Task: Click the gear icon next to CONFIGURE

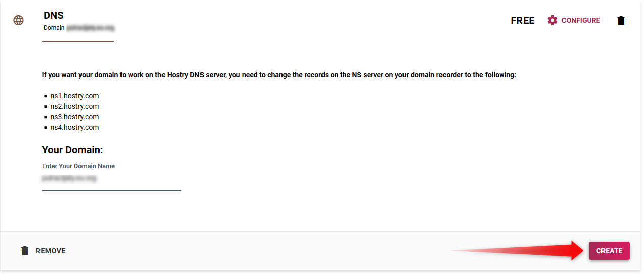Action: click(552, 20)
